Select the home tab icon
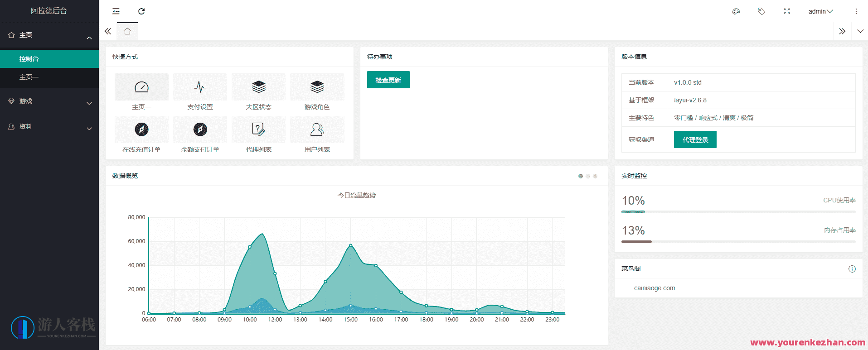 pos(127,31)
